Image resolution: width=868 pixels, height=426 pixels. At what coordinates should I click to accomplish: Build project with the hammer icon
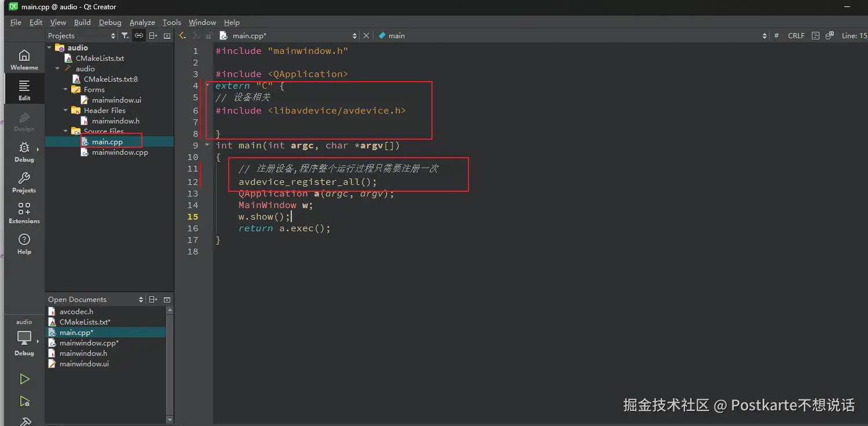[x=25, y=421]
